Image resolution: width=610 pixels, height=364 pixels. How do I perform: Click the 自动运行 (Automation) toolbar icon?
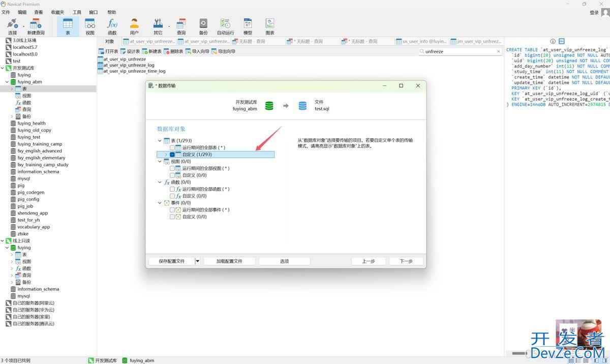(x=225, y=26)
